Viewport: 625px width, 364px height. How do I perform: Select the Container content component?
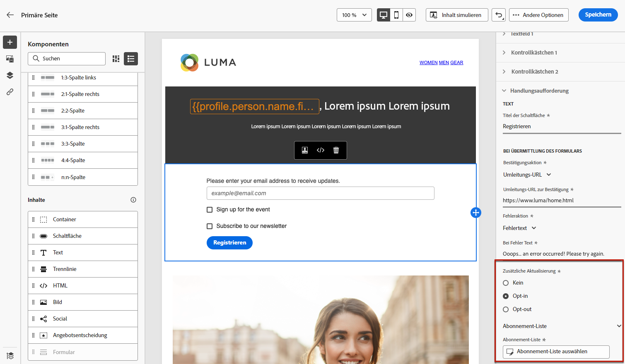coord(83,220)
